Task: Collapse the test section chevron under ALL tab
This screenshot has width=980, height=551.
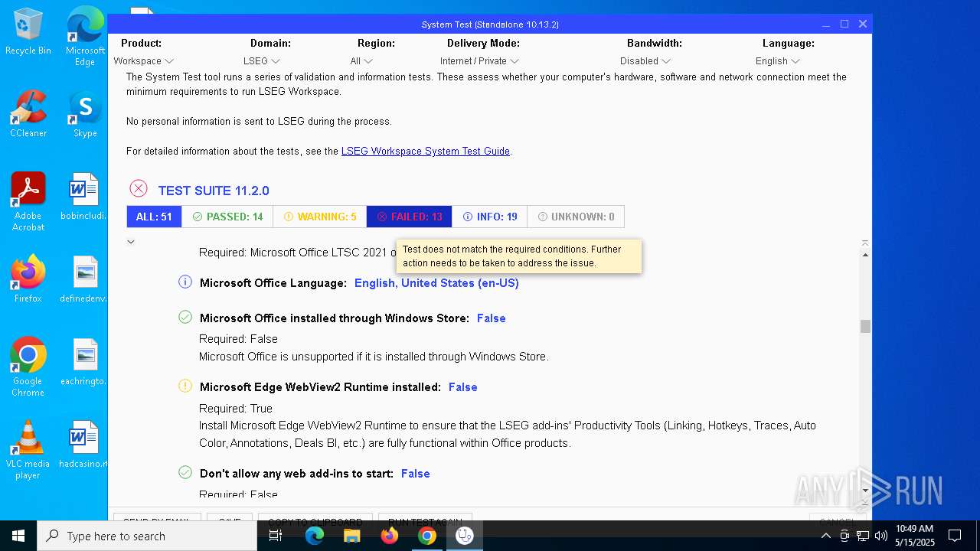Action: point(131,242)
